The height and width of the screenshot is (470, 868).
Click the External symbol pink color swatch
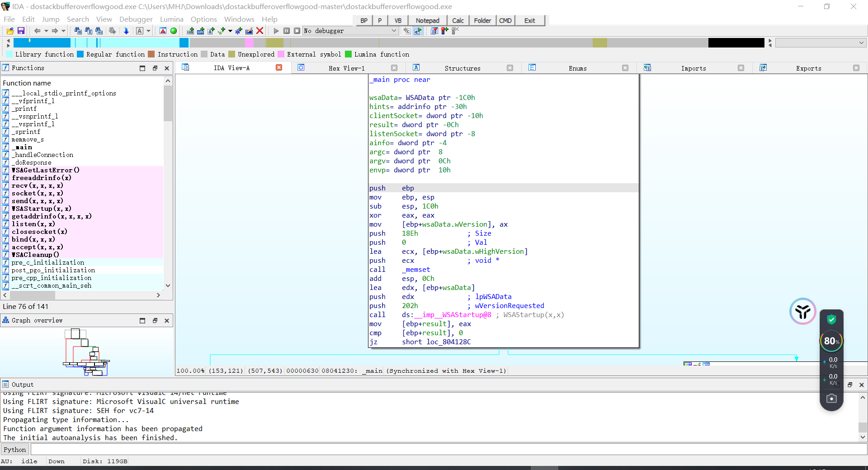[x=281, y=54]
